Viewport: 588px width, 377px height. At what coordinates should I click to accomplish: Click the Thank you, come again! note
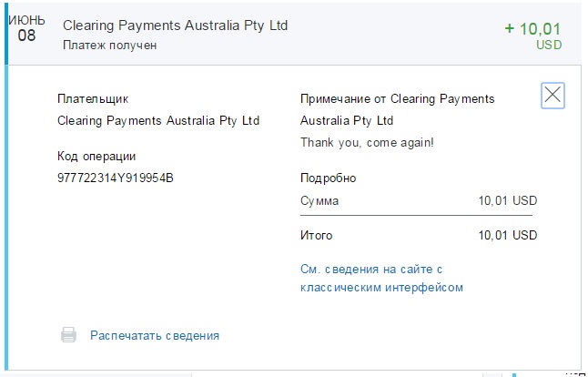tap(367, 142)
